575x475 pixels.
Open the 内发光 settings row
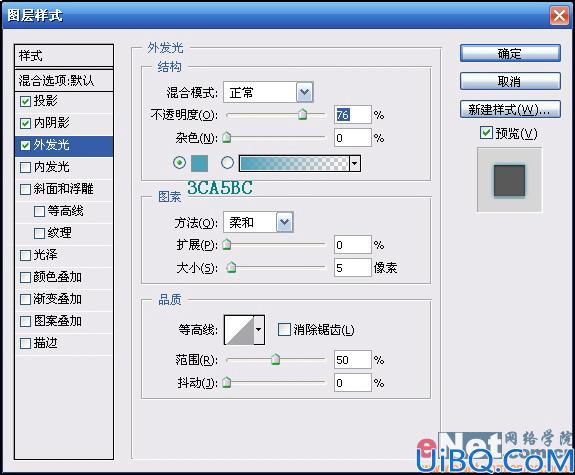click(x=64, y=167)
